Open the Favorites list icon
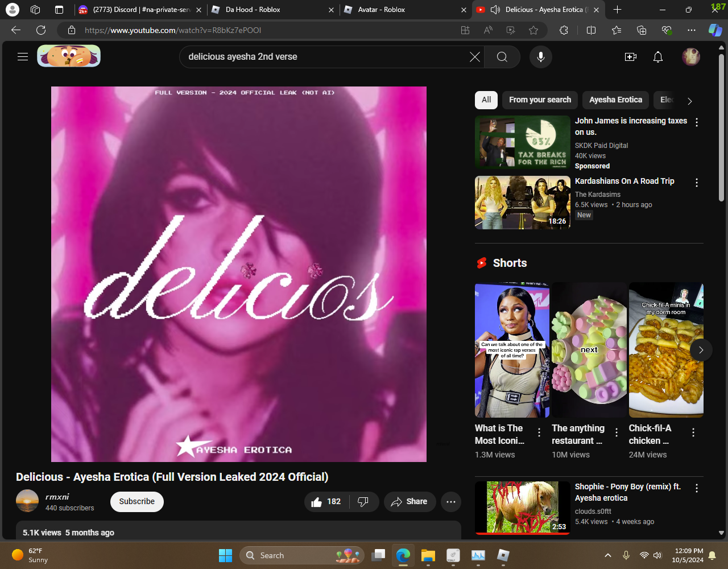Image resolution: width=728 pixels, height=569 pixels. coord(617,30)
